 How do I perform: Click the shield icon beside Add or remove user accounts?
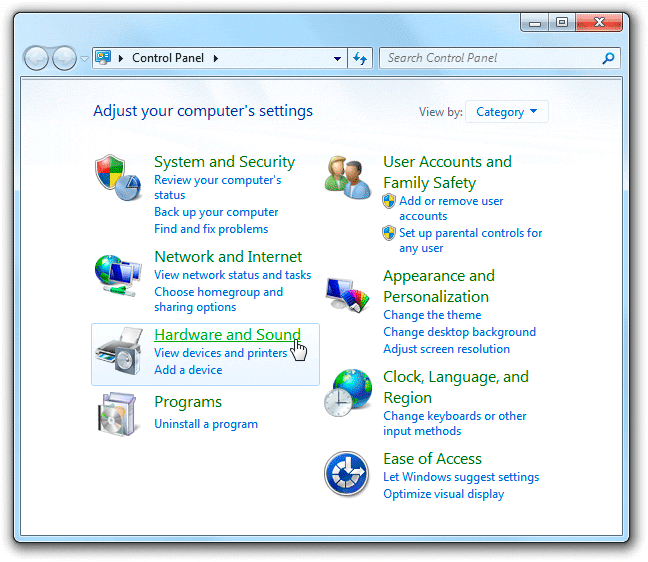click(x=388, y=201)
